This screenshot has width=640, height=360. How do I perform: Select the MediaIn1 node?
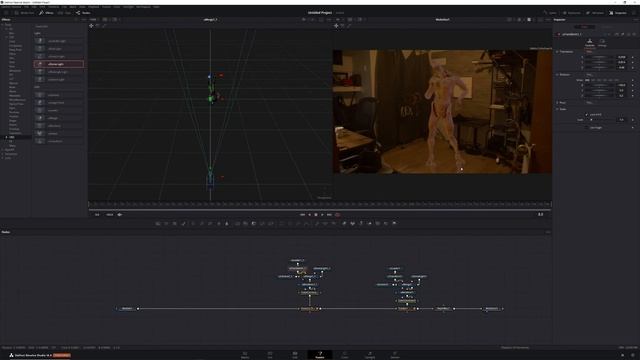tap(127, 309)
